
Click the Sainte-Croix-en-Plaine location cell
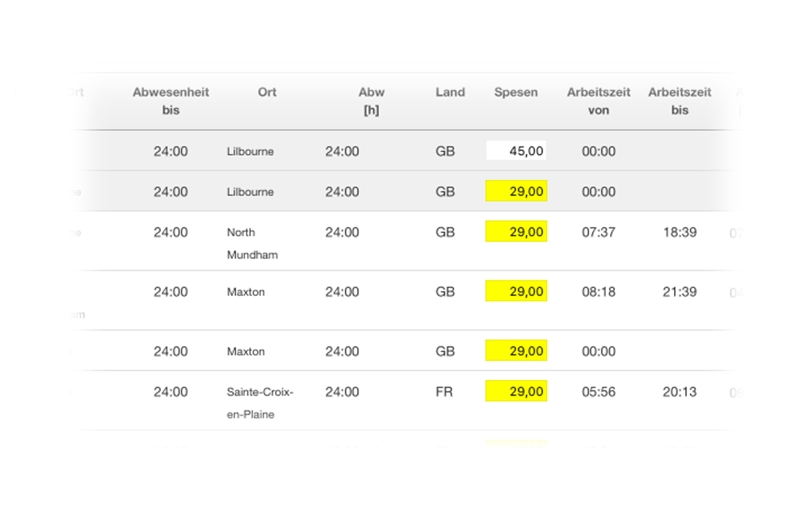[260, 403]
